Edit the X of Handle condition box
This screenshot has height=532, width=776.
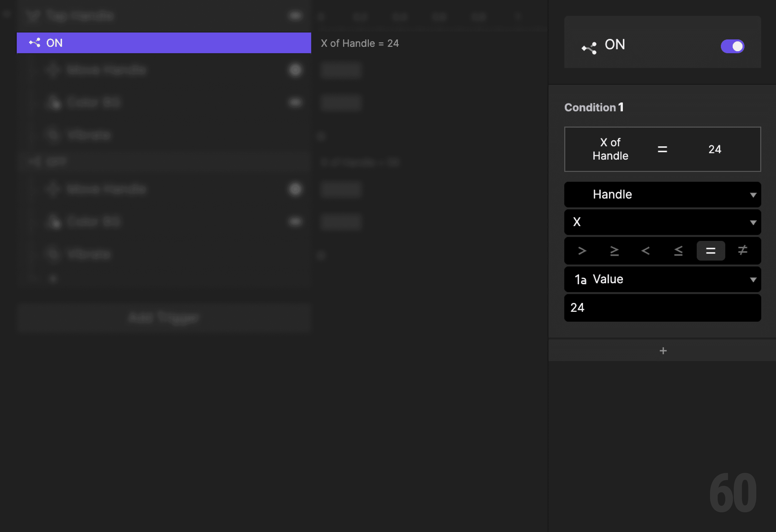pos(663,149)
